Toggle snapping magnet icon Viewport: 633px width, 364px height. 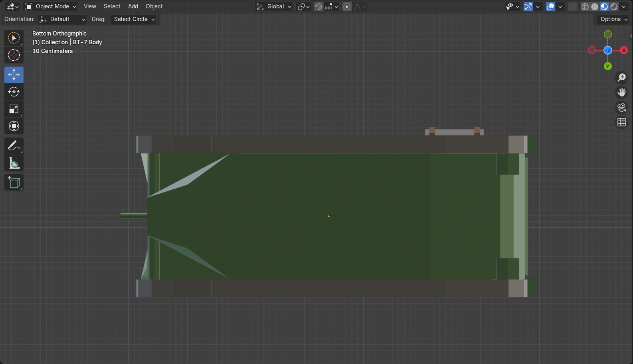(x=318, y=7)
